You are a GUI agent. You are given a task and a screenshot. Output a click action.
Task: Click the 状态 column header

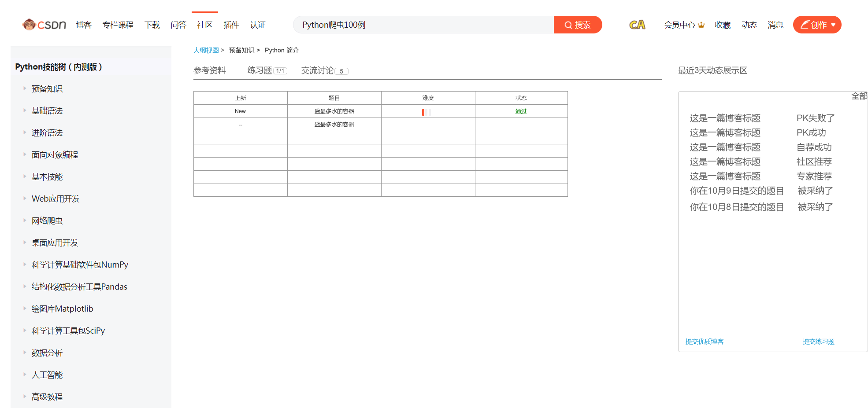pos(521,98)
